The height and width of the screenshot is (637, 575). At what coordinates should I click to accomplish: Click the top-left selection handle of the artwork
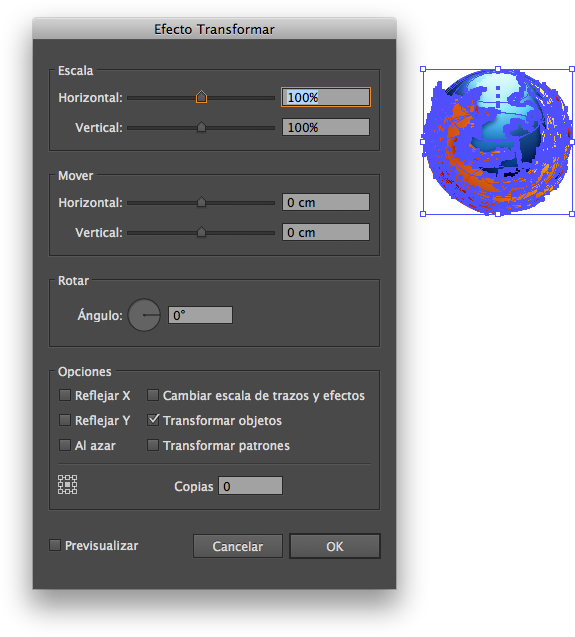click(x=423, y=69)
